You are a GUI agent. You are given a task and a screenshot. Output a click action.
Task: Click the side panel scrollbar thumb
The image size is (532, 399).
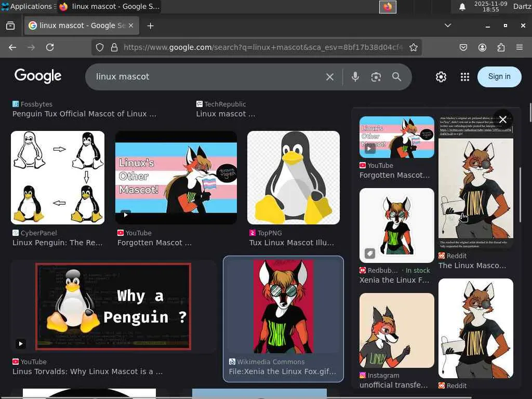point(520,195)
